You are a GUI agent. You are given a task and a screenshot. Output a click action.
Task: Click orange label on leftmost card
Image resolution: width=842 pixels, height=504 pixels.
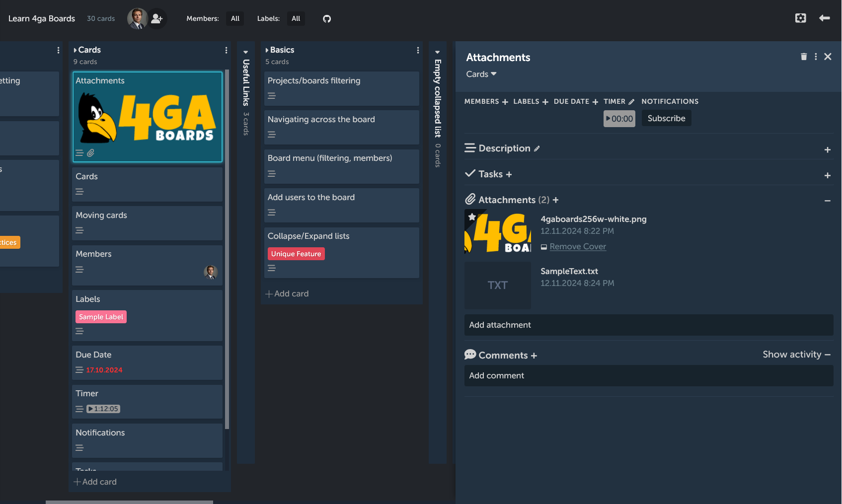click(9, 242)
